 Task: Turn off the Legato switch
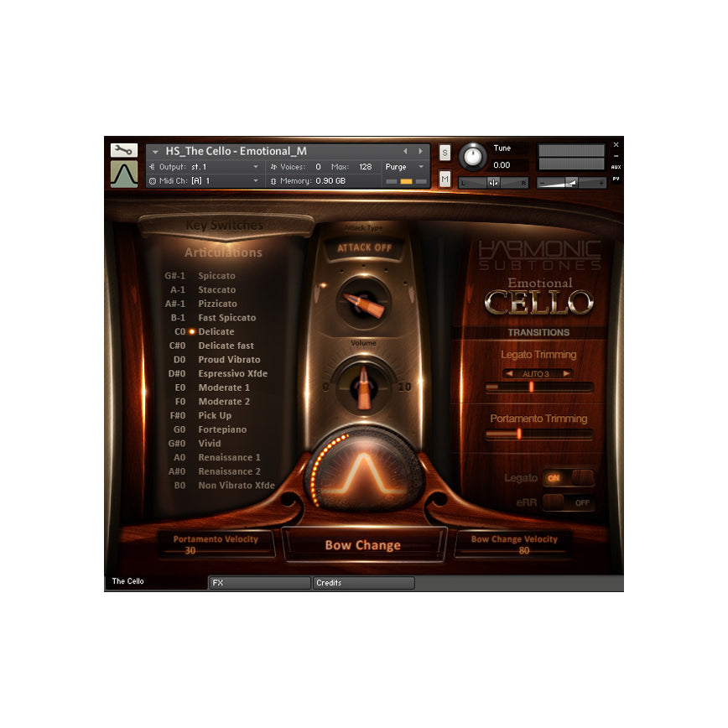(570, 477)
